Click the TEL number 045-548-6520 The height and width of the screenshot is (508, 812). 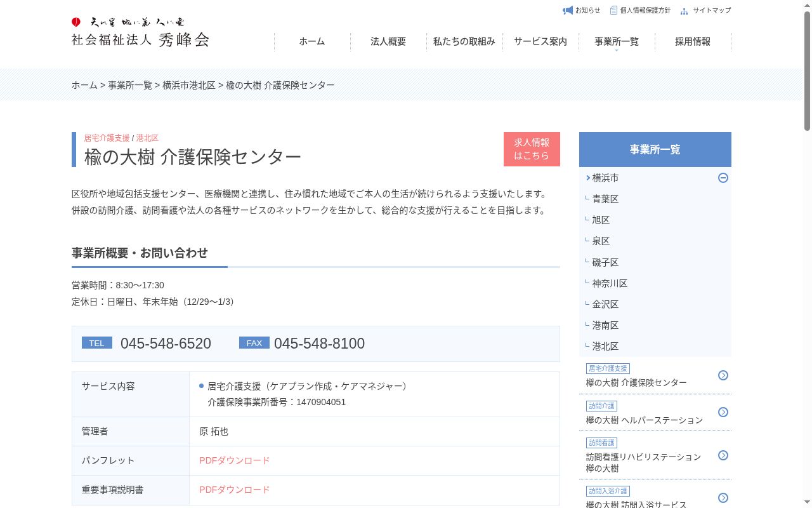tap(166, 344)
